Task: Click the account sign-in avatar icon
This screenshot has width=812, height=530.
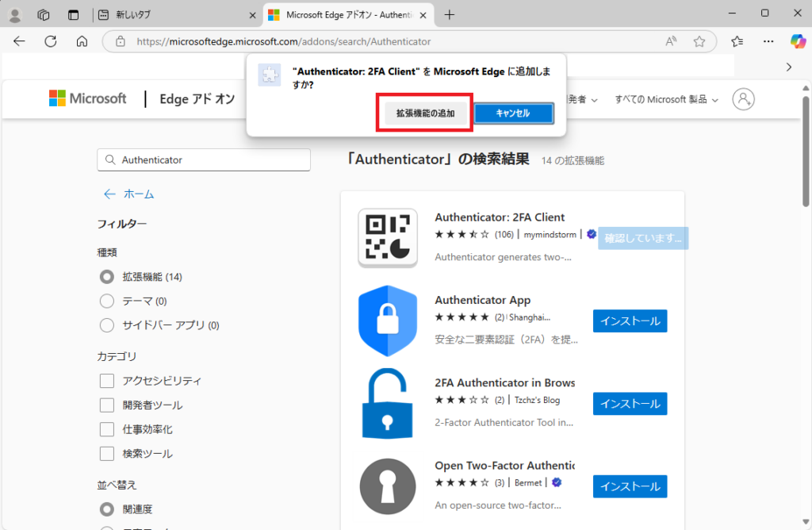Action: 743,99
